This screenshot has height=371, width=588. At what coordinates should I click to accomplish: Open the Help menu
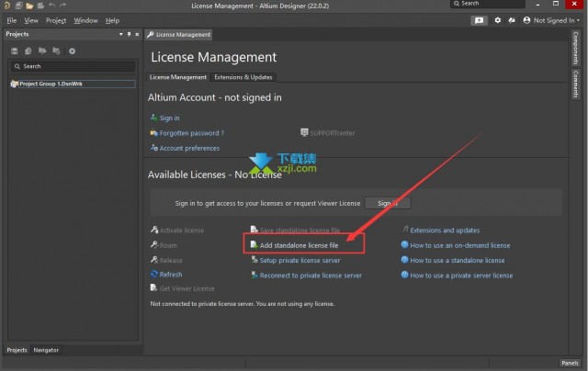[112, 20]
